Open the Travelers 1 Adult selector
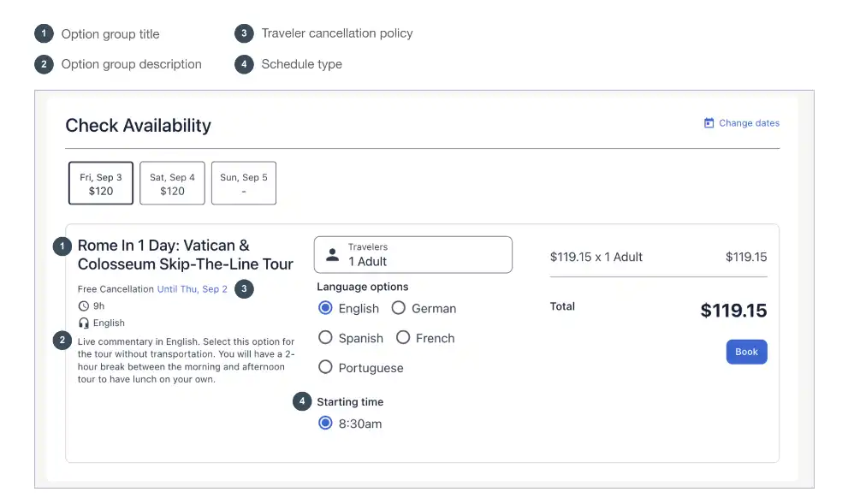 (413, 255)
